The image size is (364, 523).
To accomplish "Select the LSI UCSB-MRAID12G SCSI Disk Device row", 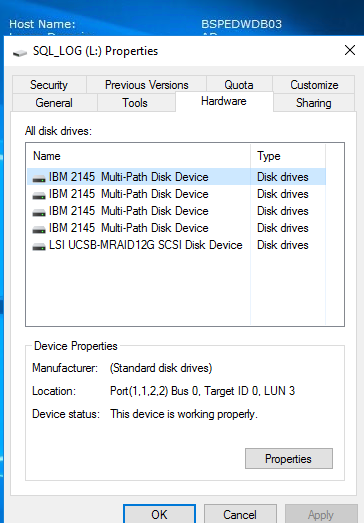I will coord(176,245).
